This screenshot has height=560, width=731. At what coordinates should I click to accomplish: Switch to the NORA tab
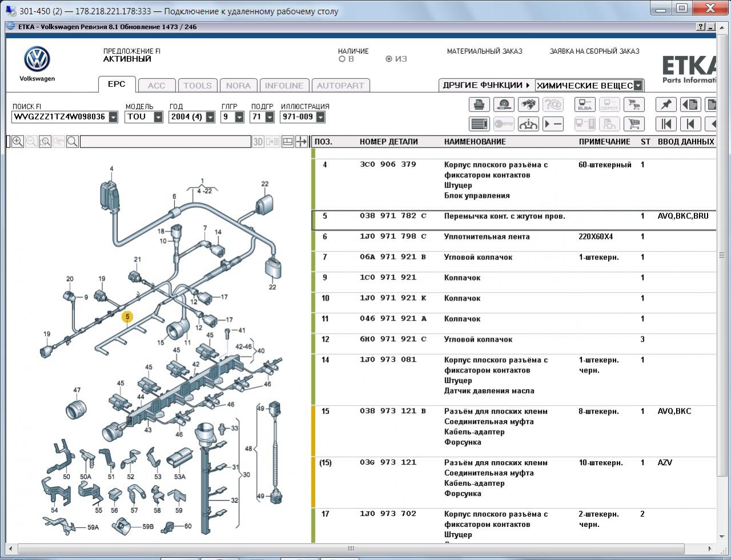238,86
